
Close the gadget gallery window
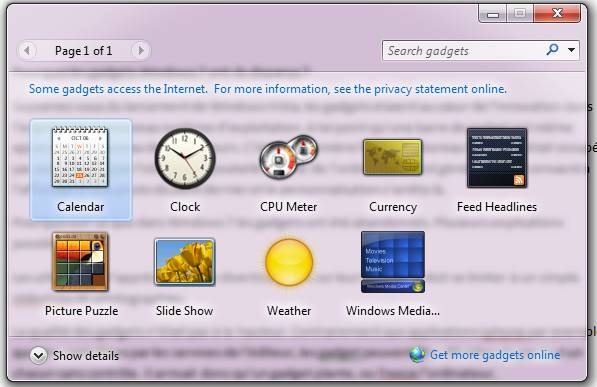(557, 14)
